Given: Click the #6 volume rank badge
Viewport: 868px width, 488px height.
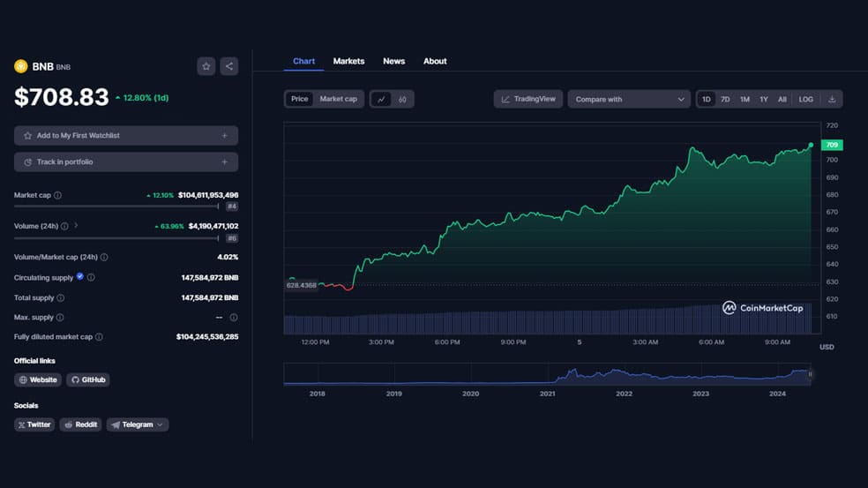Looking at the screenshot, I should click(232, 239).
